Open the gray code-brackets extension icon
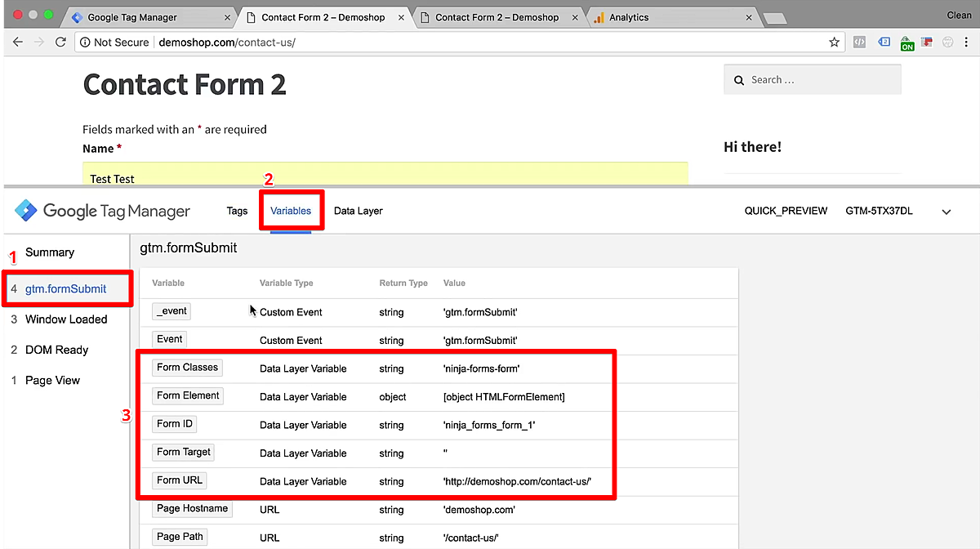The image size is (980, 549). [x=859, y=42]
